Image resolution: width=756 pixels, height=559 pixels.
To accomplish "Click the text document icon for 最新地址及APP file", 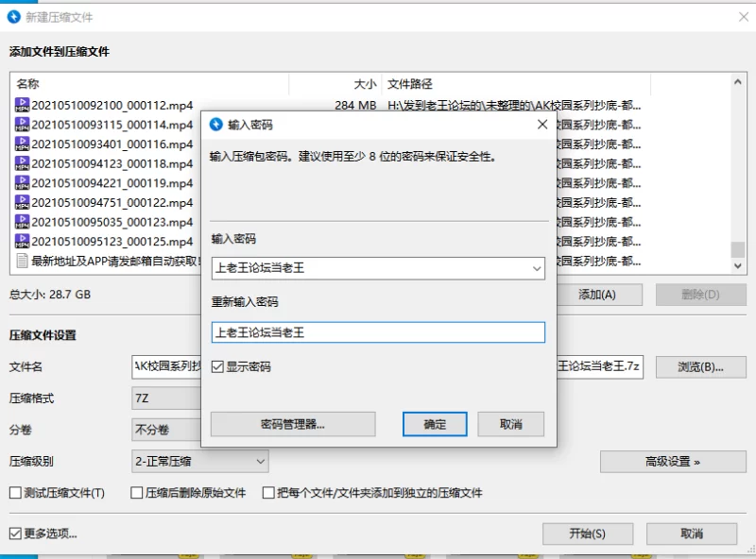I will click(22, 261).
